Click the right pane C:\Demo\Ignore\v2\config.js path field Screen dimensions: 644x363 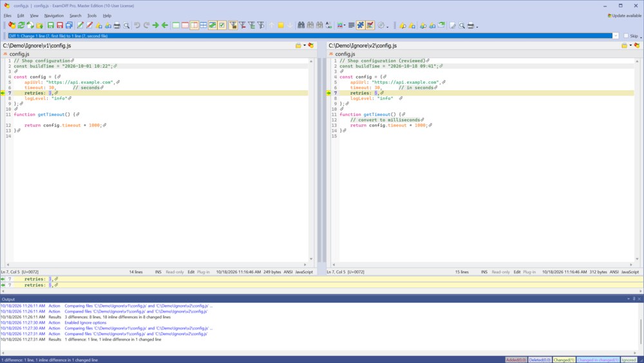[x=474, y=46]
